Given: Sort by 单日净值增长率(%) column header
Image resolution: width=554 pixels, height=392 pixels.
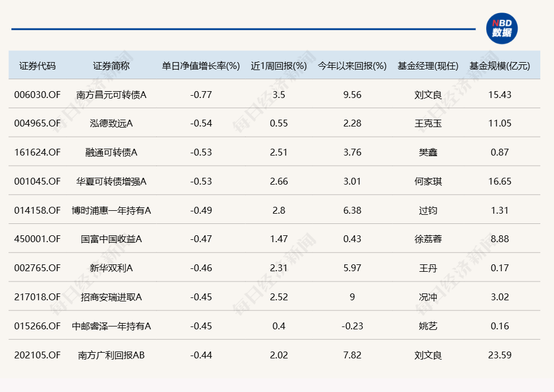Looking at the screenshot, I should (x=201, y=66).
